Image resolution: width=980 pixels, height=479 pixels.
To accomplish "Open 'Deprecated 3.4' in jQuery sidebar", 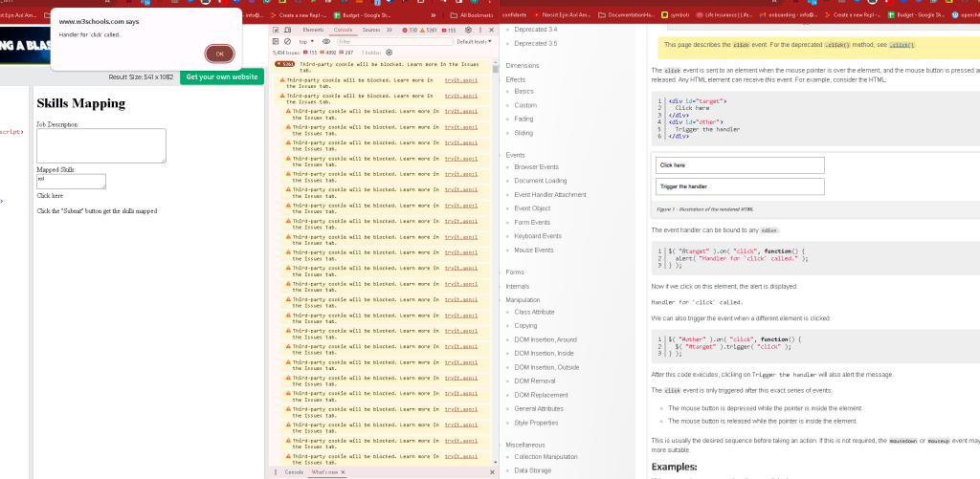I will tap(536, 30).
